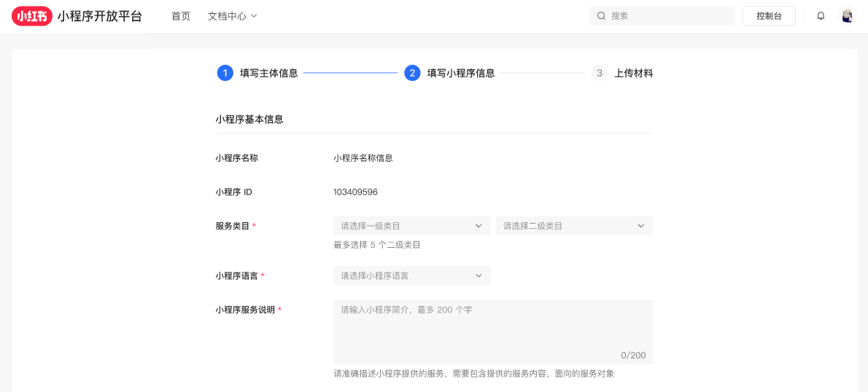
Task: Open the 请选择二级类目 dropdown
Action: click(574, 226)
